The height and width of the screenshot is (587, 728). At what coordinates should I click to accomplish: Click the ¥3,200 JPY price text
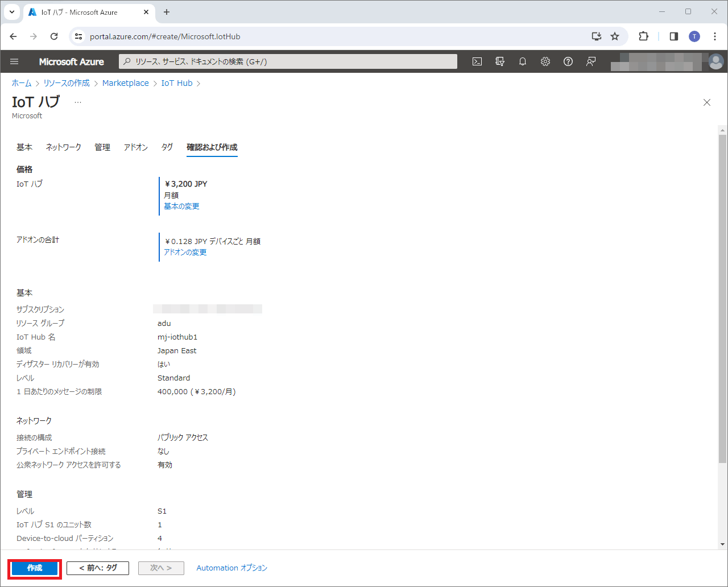point(186,184)
